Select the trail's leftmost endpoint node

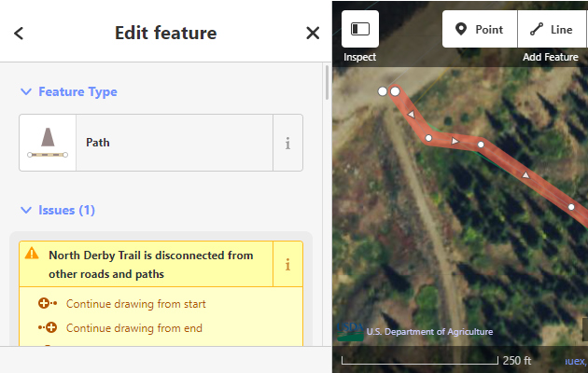click(x=382, y=91)
